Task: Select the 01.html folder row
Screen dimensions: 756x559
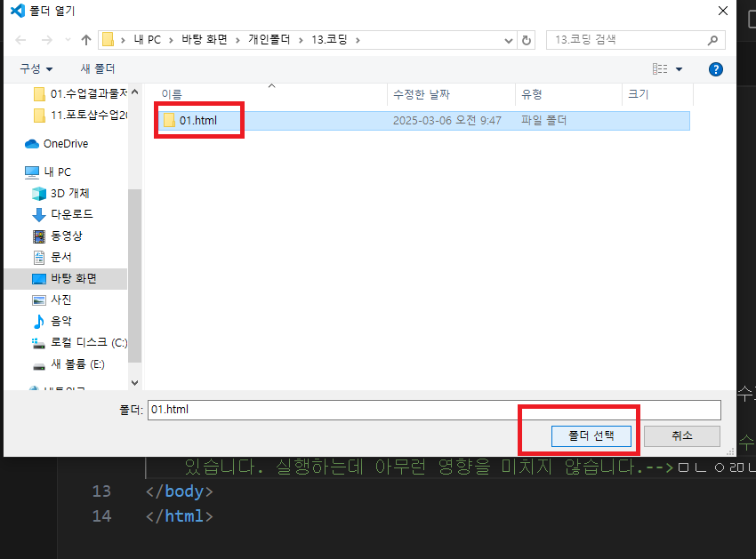Action: tap(423, 121)
